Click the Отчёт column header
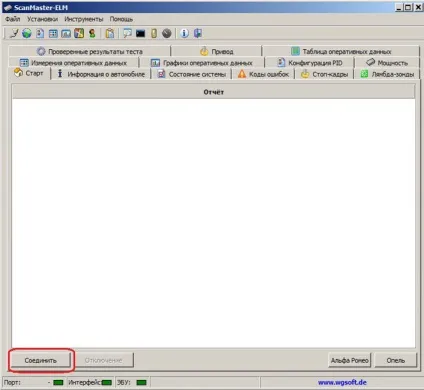The image size is (424, 390). 213,92
